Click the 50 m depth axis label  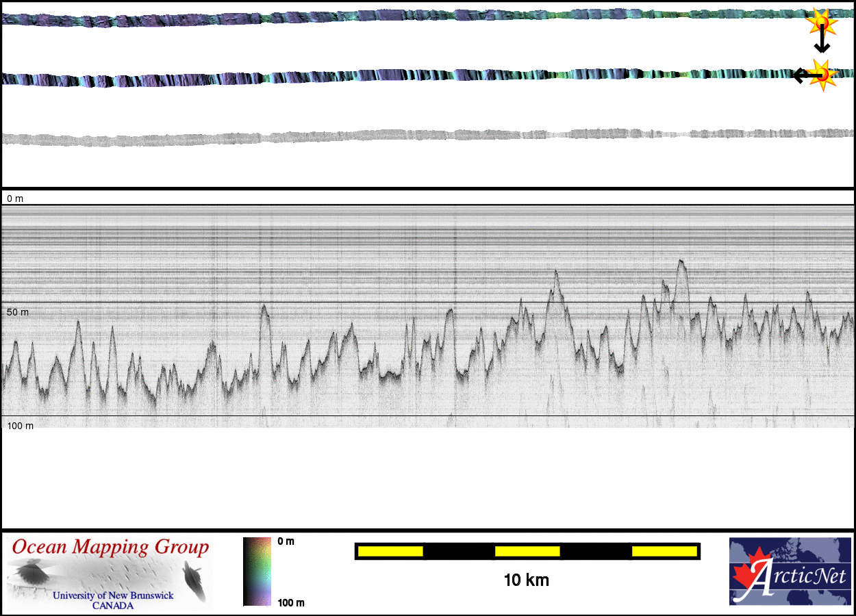coord(18,312)
